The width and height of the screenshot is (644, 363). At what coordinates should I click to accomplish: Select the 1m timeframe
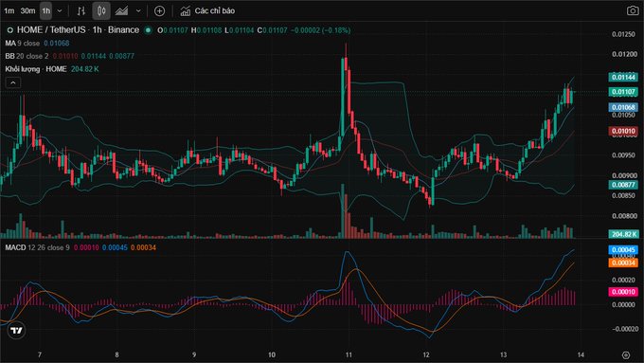pos(9,11)
